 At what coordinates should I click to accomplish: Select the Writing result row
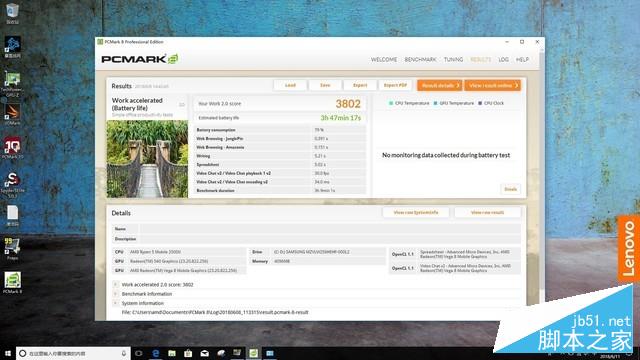coord(280,156)
